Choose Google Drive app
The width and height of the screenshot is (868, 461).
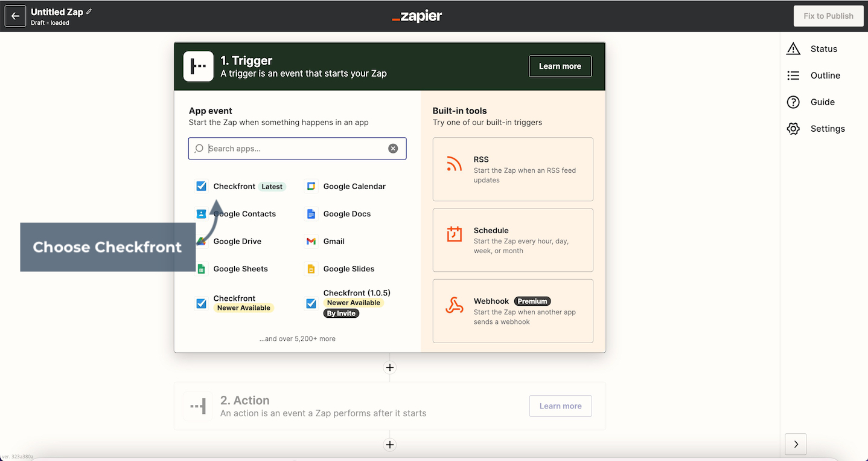click(x=229, y=241)
